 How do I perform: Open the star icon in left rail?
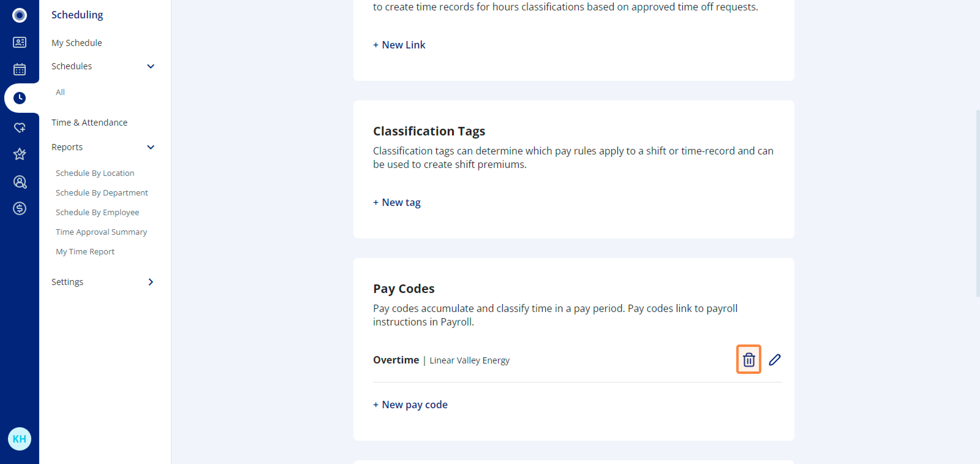click(19, 154)
